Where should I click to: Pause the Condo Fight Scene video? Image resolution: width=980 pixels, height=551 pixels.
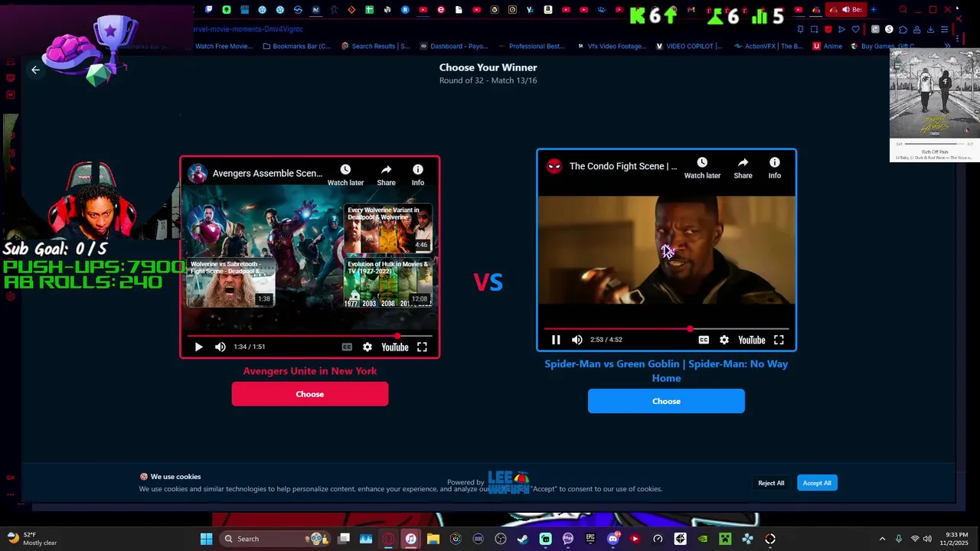(556, 340)
